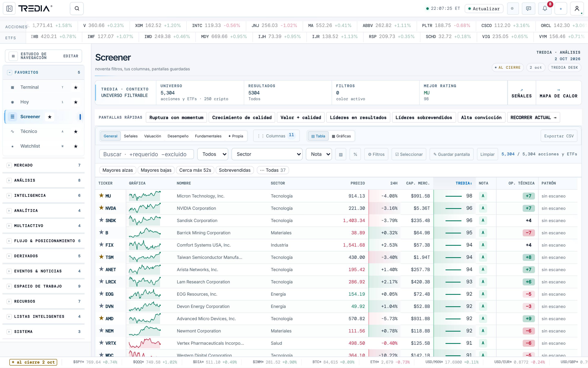This screenshot has width=588, height=368.
Task: Switch to Señales tab
Action: [131, 136]
